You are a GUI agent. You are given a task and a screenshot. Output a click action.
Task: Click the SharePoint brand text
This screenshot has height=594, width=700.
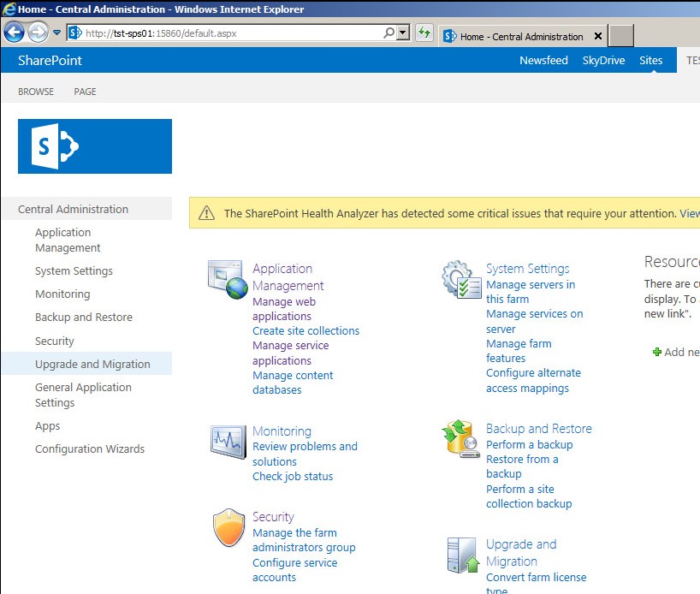[50, 60]
